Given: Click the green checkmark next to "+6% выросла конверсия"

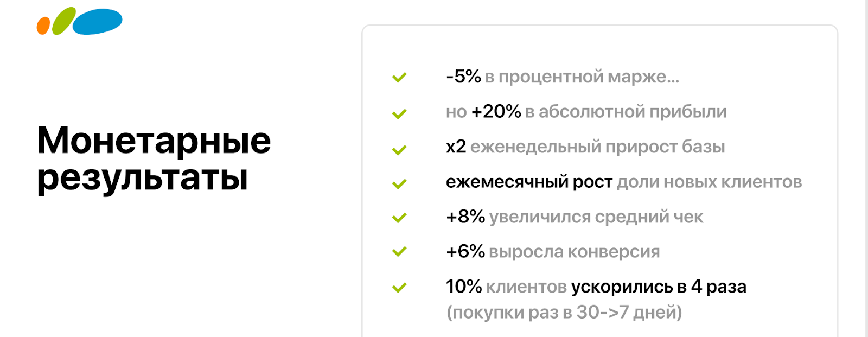Looking at the screenshot, I should 399,251.
